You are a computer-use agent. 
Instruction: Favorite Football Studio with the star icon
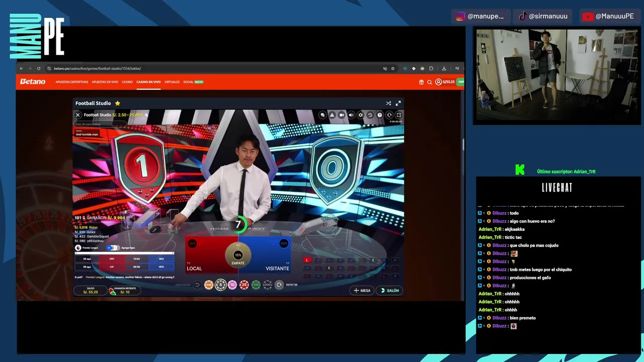(117, 103)
